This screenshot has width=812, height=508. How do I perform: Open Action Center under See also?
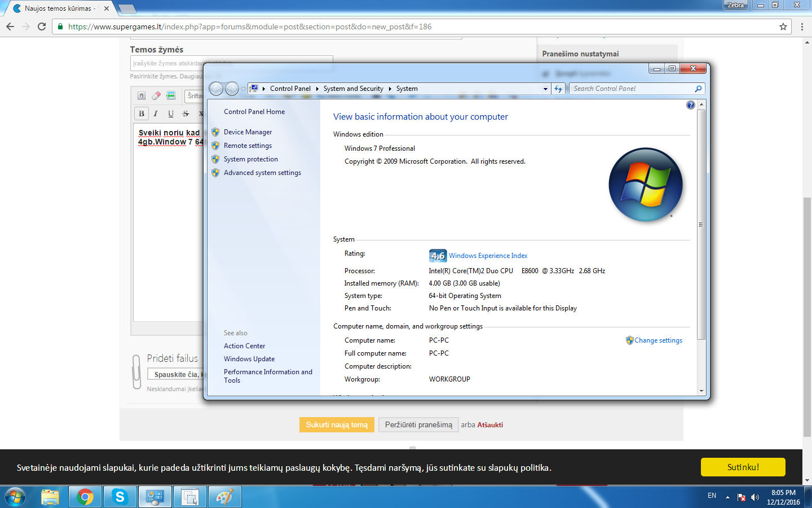(x=244, y=346)
